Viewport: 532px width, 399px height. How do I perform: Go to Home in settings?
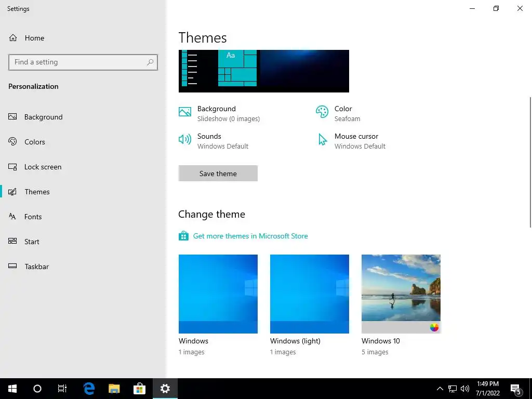pos(83,38)
